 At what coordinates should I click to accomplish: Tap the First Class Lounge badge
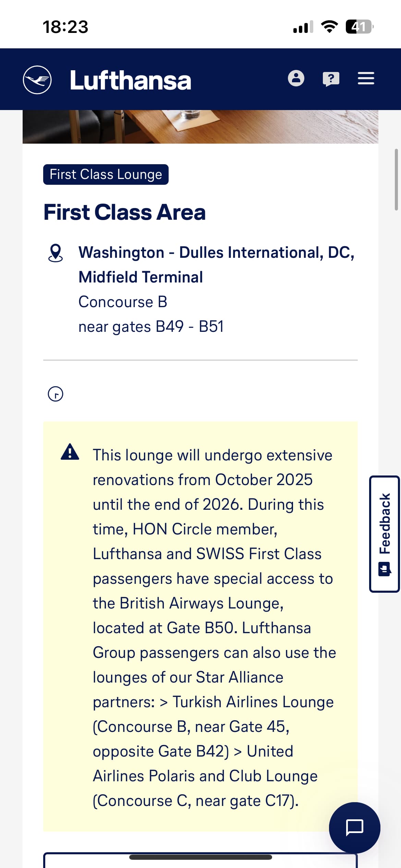(x=106, y=174)
